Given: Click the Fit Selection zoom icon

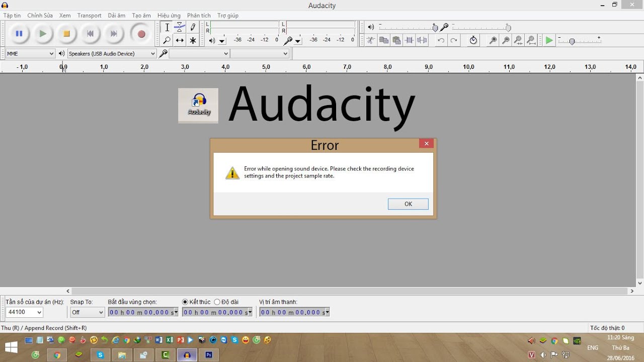Looking at the screenshot, I should tap(518, 40).
